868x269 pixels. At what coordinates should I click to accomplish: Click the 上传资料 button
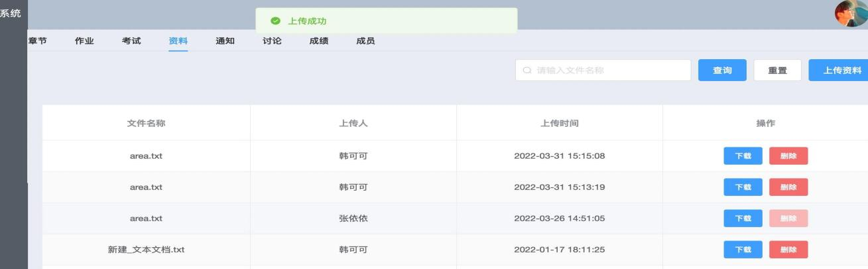coord(838,70)
